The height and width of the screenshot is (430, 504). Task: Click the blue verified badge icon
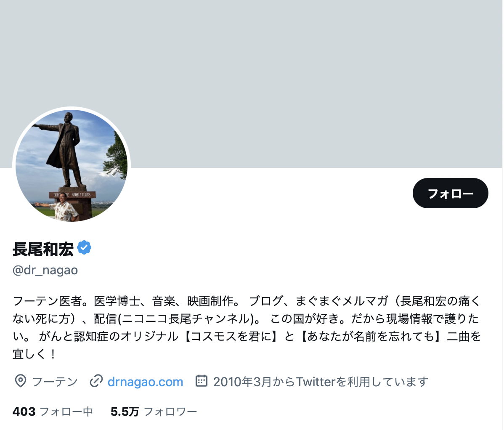point(84,247)
